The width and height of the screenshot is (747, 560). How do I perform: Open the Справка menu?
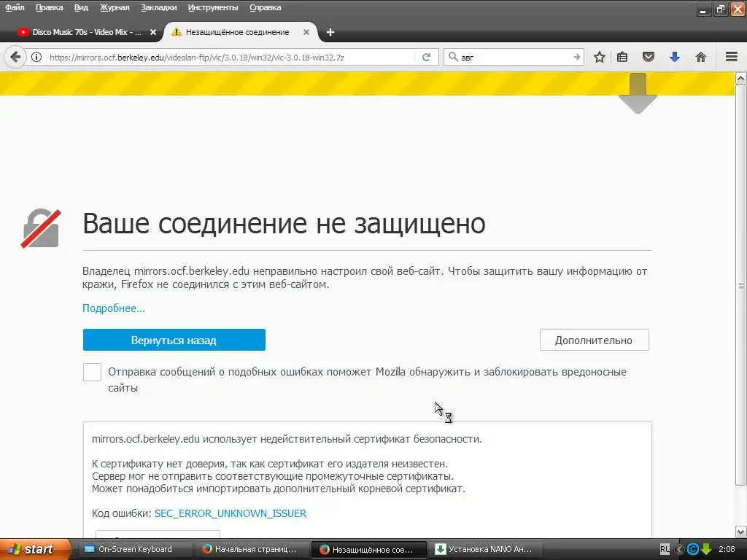[x=266, y=7]
